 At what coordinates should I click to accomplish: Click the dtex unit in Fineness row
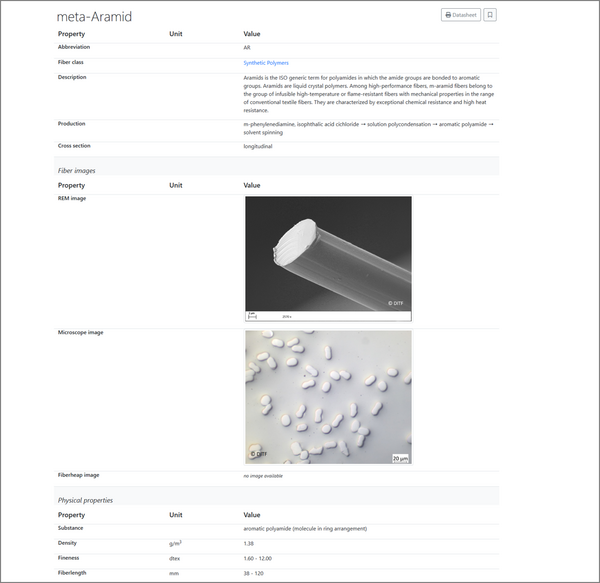tap(174, 558)
